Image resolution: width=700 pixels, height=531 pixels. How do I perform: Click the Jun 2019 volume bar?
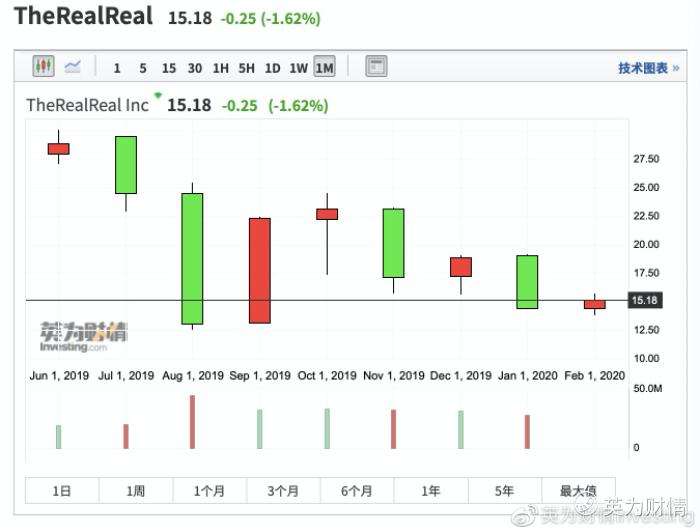click(x=58, y=437)
